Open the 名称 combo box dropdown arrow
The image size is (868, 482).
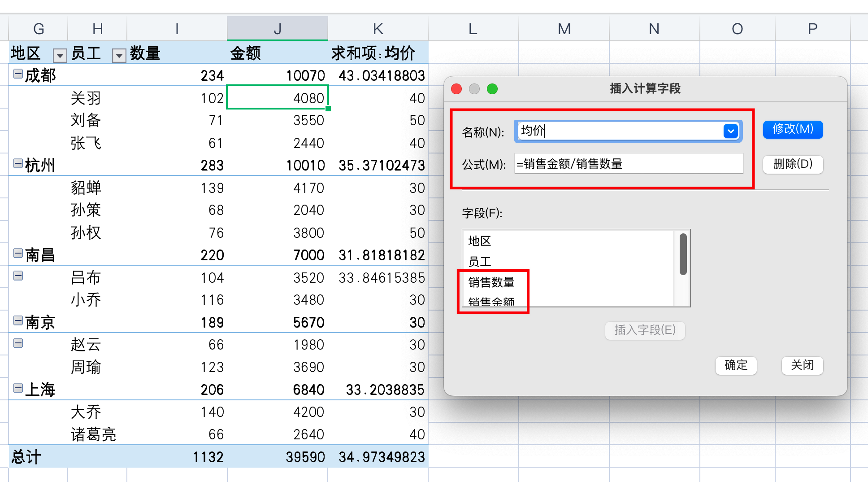730,131
